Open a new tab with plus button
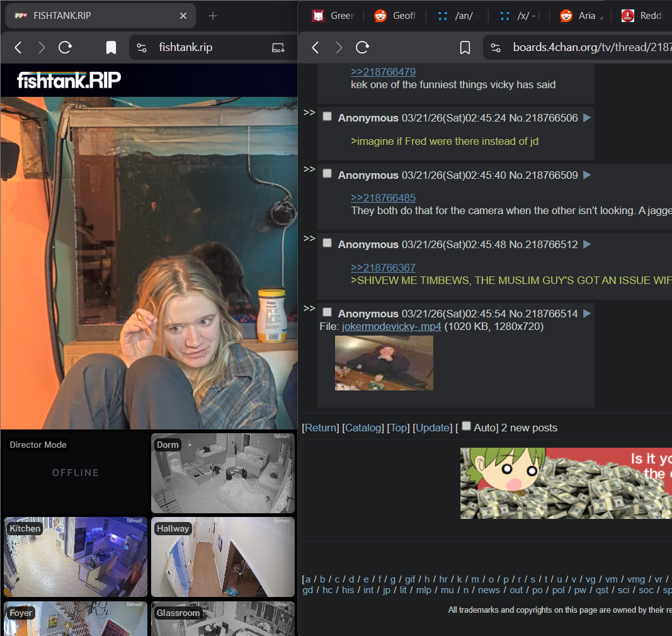The height and width of the screenshot is (636, 672). (x=213, y=16)
